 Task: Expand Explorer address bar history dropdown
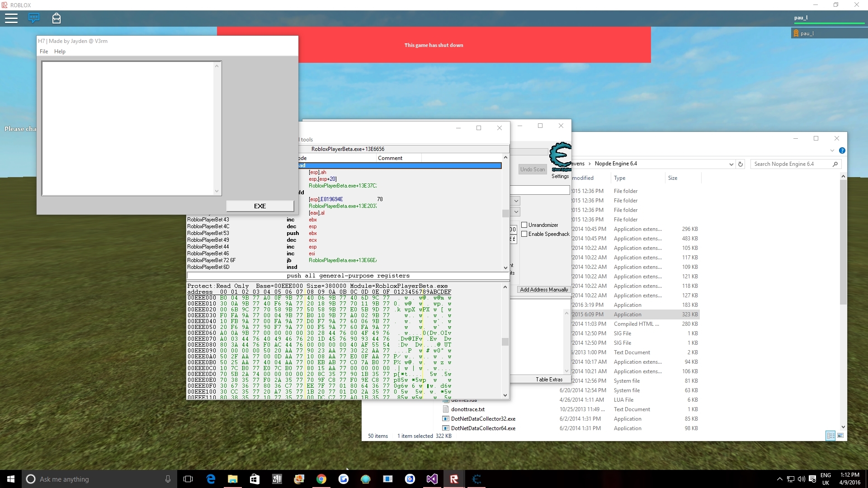(x=731, y=164)
